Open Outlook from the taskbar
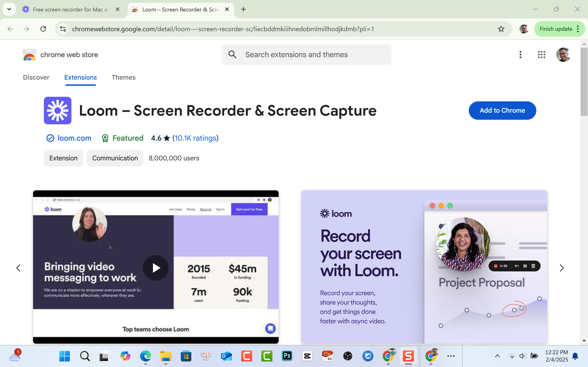 tap(226, 356)
